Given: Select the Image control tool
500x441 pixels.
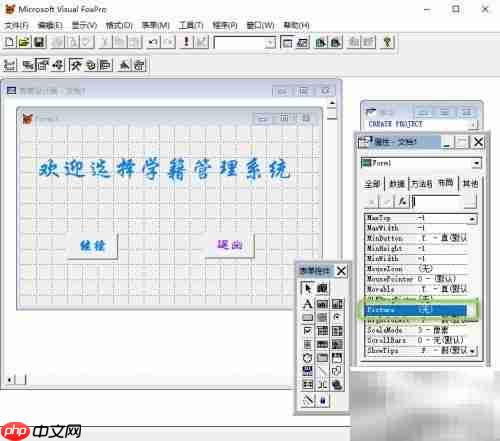Looking at the screenshot, I should coord(337,344).
